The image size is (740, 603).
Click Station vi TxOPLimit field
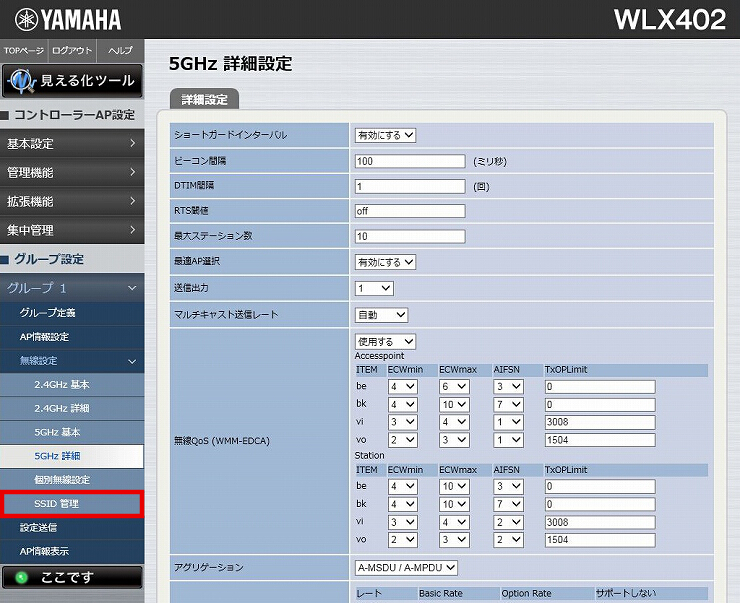tap(600, 522)
